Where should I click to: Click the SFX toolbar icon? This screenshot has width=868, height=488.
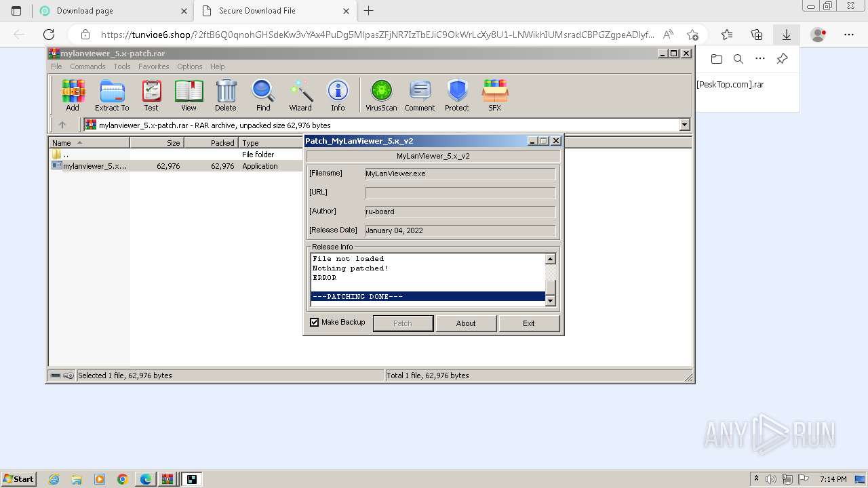(495, 95)
